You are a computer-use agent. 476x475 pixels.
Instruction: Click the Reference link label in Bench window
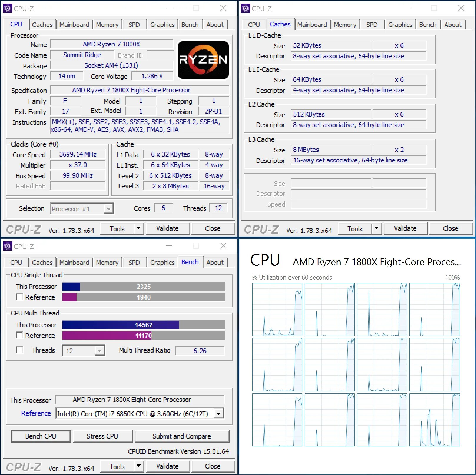click(36, 413)
